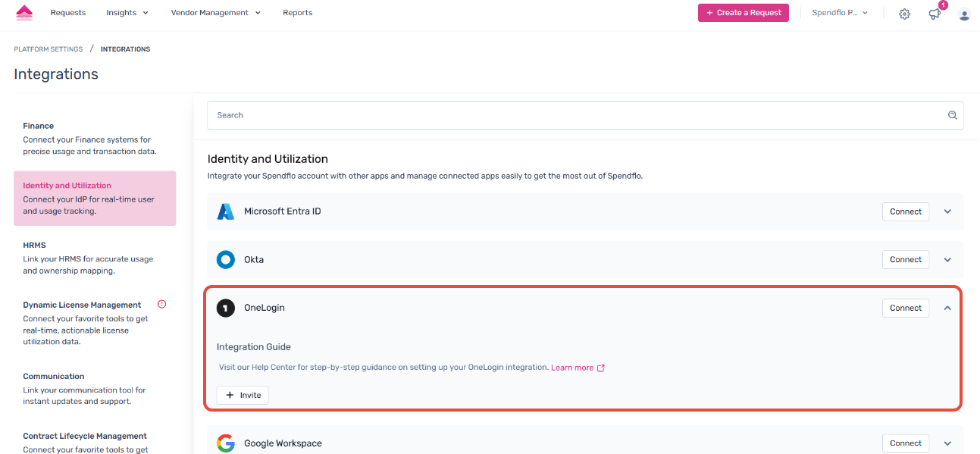Open the settings gear icon

[904, 14]
